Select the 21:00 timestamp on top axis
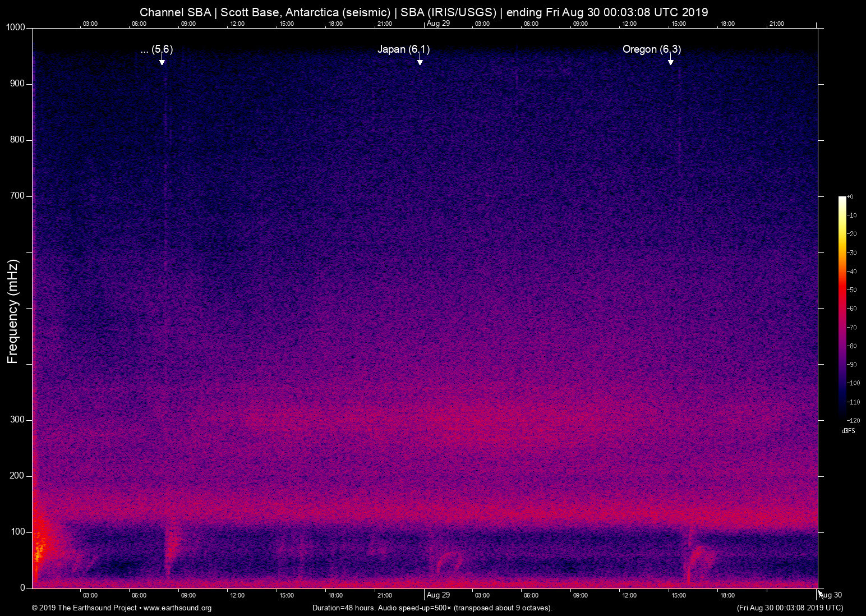The height and width of the screenshot is (616, 866). click(384, 24)
